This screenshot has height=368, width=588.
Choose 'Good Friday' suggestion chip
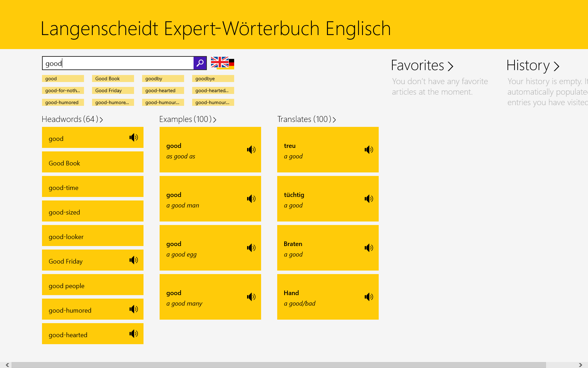coord(113,90)
